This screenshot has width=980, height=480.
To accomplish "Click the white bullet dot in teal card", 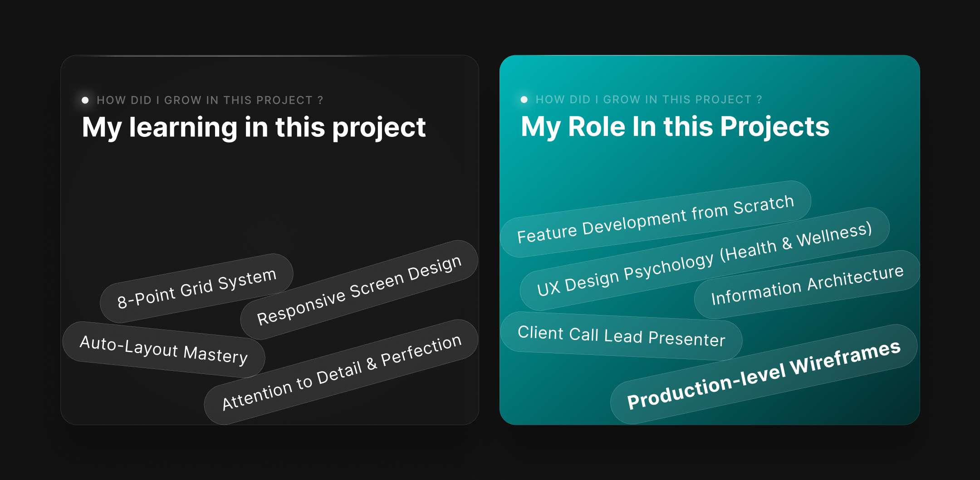I will click(524, 99).
